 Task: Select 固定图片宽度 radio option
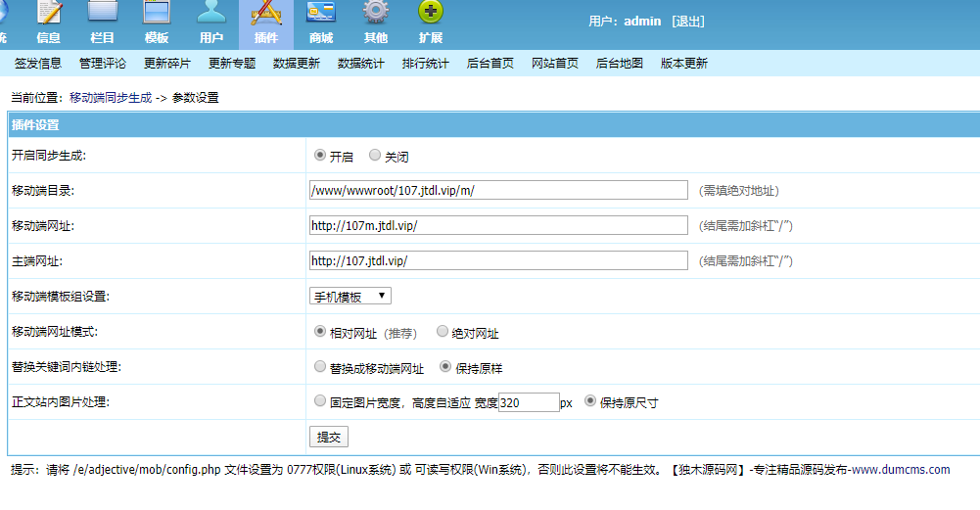point(320,400)
